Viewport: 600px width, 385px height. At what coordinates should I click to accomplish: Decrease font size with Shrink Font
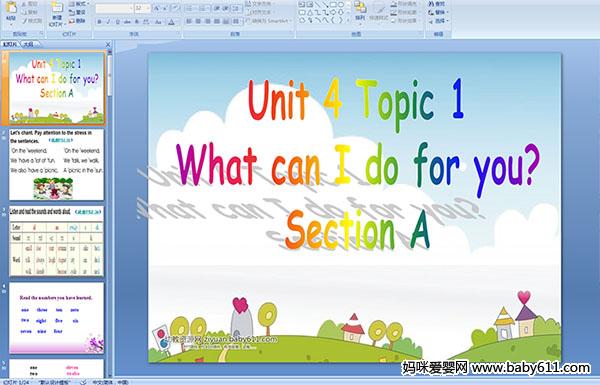tap(165, 8)
